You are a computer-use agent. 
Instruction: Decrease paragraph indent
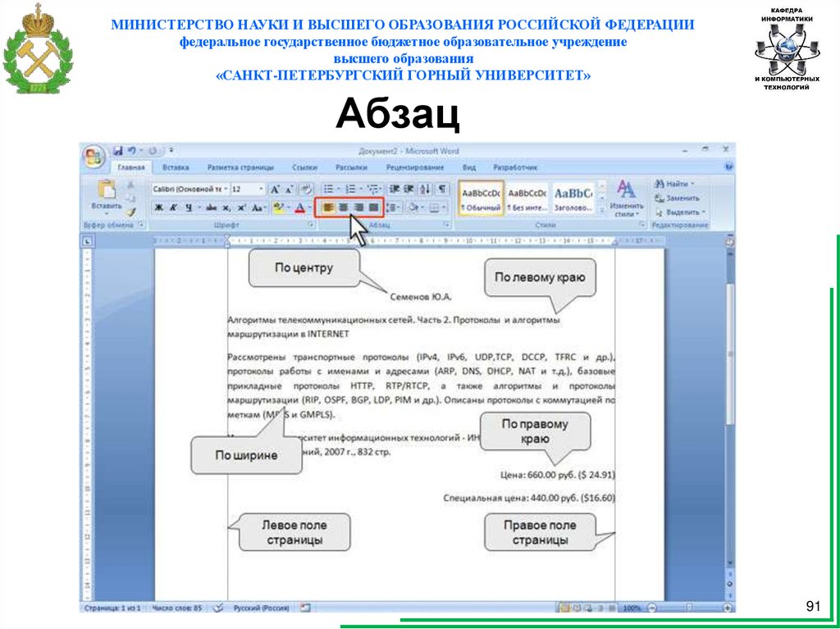tap(395, 189)
